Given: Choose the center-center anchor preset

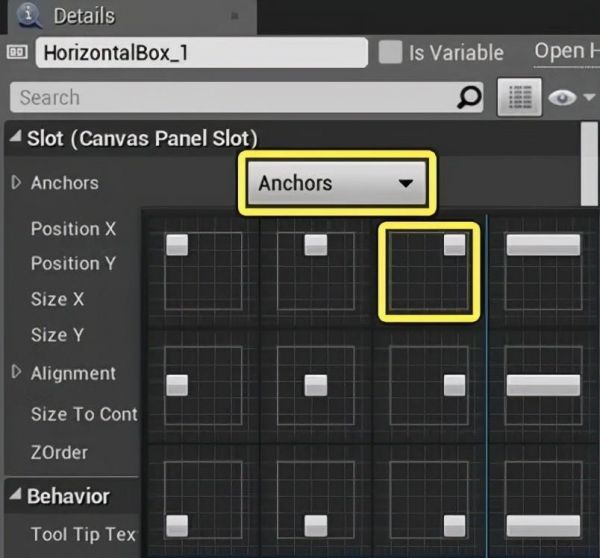Looking at the screenshot, I should point(315,385).
